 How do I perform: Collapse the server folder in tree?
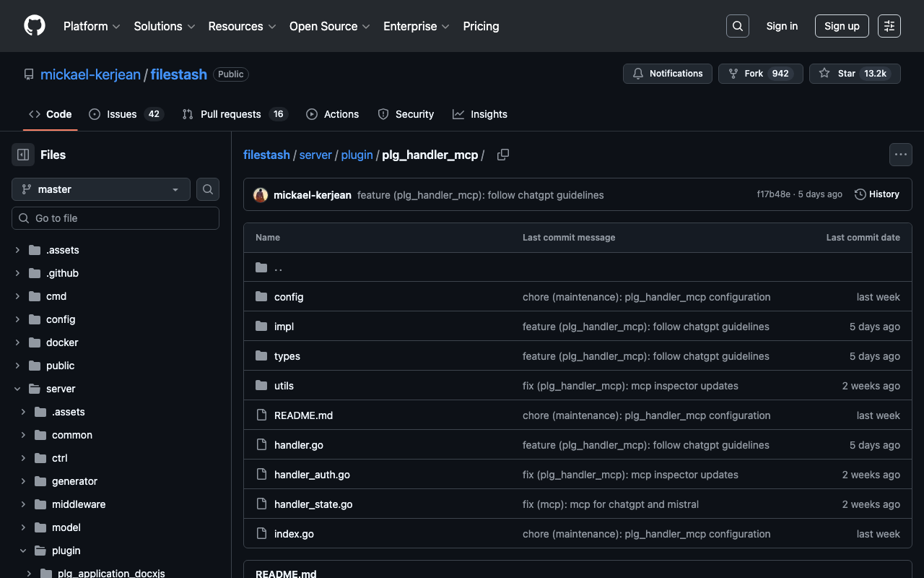(18, 389)
